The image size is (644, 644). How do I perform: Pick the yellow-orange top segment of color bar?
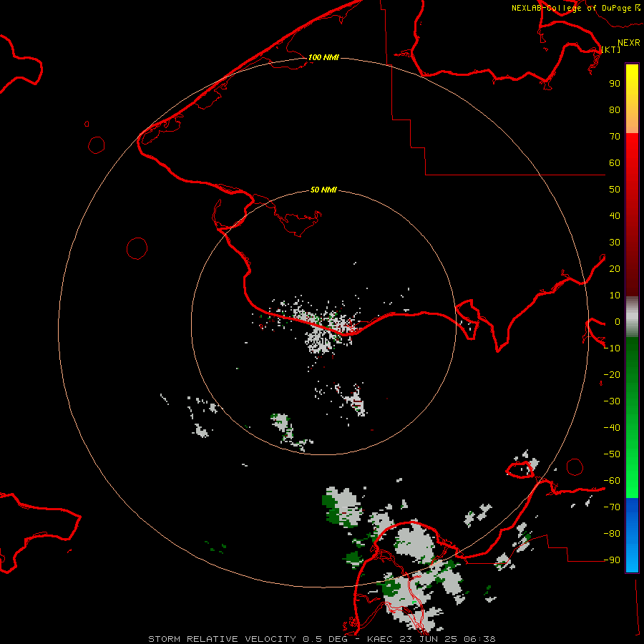point(632,99)
